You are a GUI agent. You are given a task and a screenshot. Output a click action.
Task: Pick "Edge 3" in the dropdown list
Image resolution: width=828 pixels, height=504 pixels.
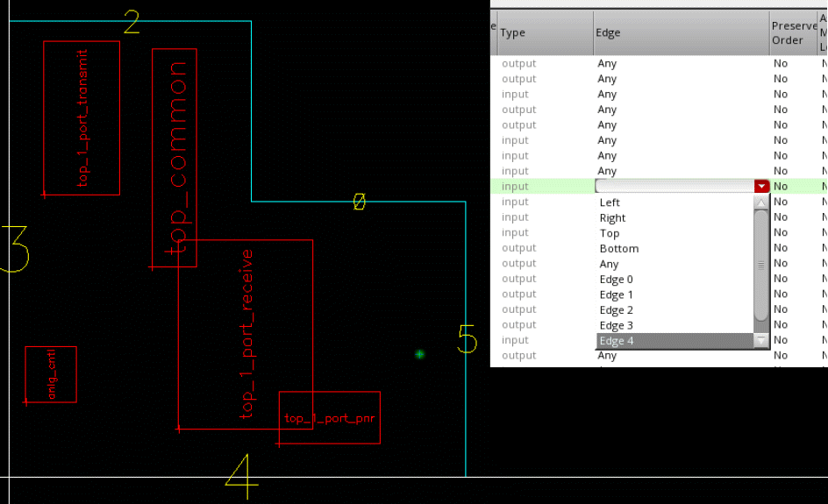click(616, 325)
